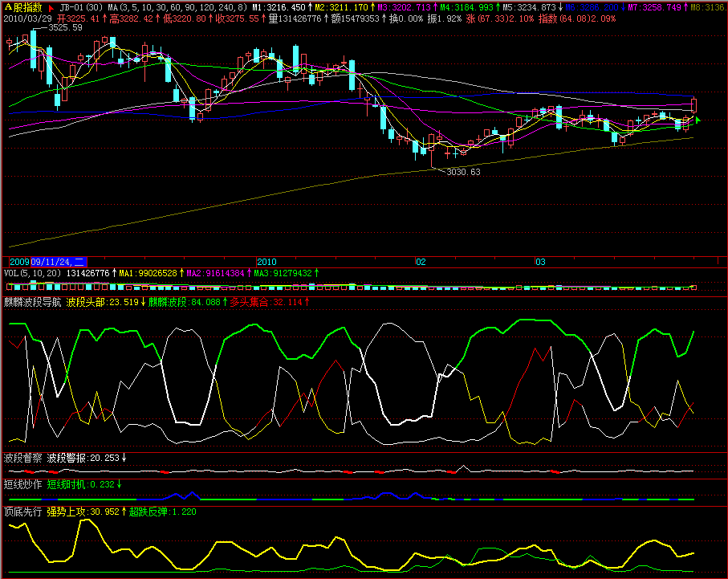Click the low price 低3220.80
The image size is (728, 579).
tap(185, 19)
